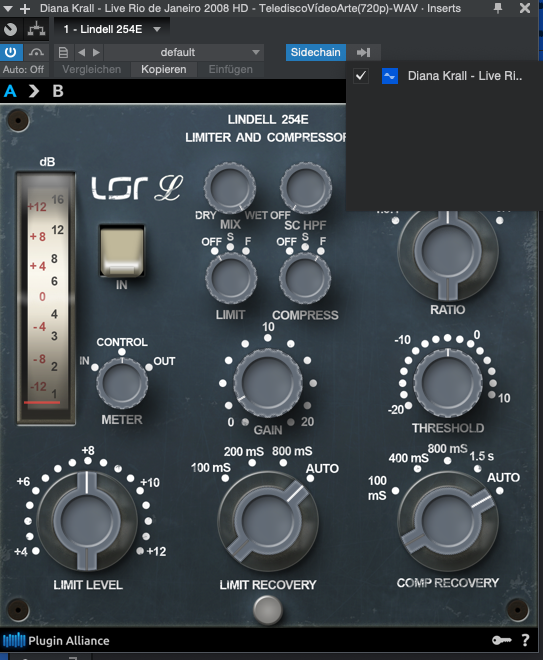Open the license key icon
The image size is (543, 660).
click(x=502, y=641)
